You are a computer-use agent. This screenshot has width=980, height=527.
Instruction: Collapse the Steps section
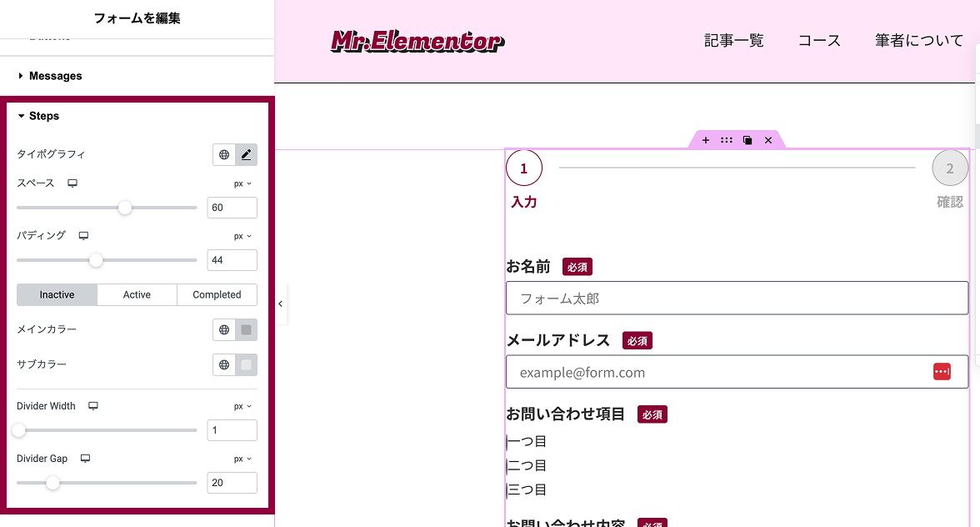(x=43, y=116)
